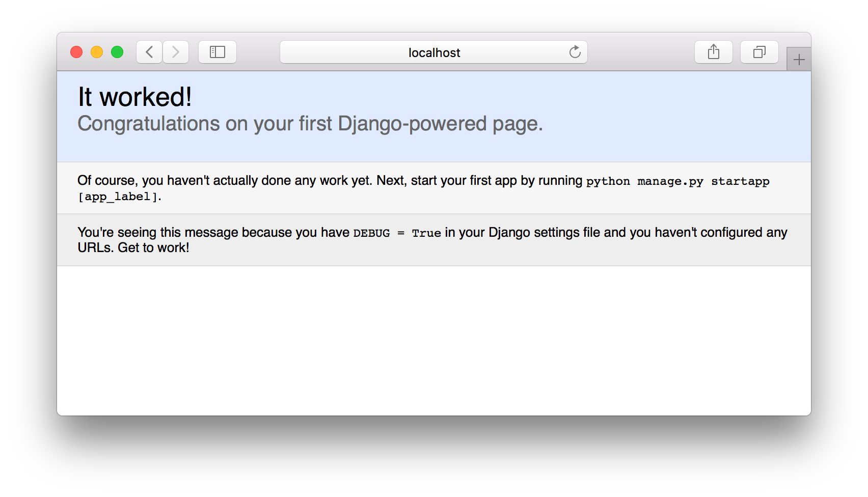Screen dimensions: 868x497
Task: Click the 'It worked!' heading
Action: click(x=135, y=97)
